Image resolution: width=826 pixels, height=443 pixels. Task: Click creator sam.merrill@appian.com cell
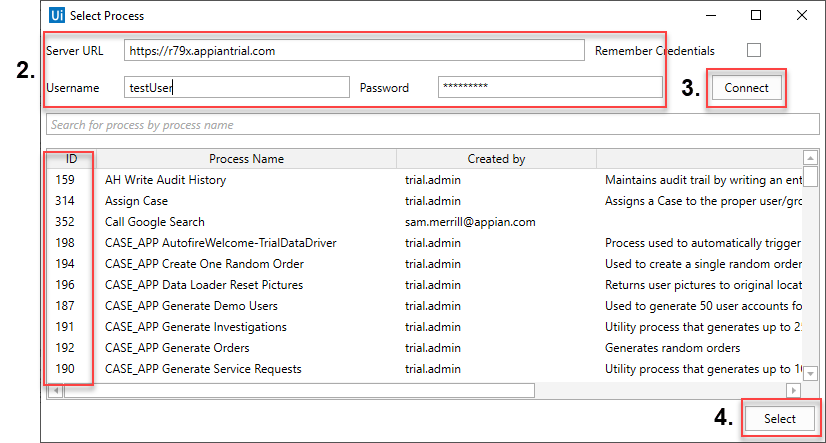pyautogui.click(x=470, y=222)
